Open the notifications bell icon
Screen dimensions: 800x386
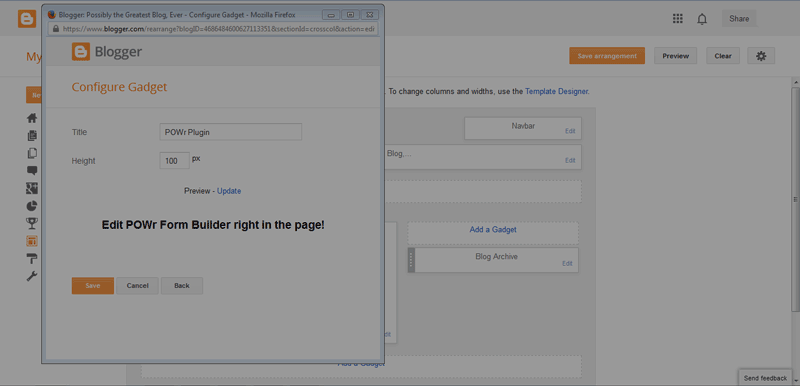coord(703,19)
